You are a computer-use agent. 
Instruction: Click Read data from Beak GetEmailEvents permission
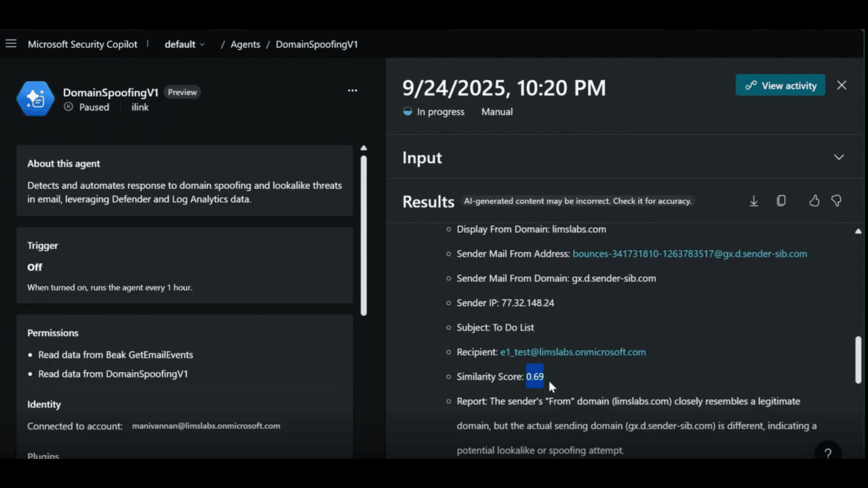click(115, 355)
